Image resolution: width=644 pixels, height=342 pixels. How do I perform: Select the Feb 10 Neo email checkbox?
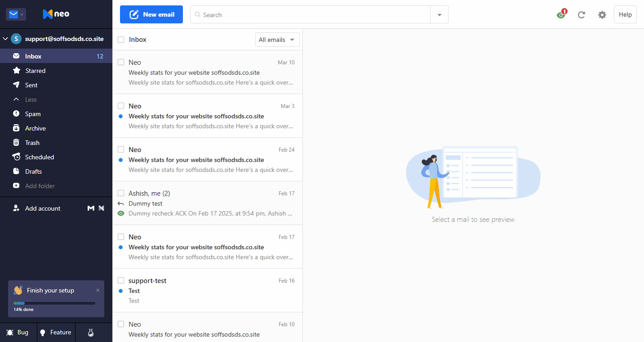pos(121,324)
